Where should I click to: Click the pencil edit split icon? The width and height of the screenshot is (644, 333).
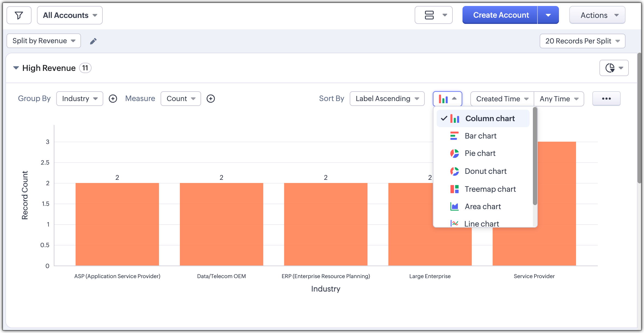93,41
